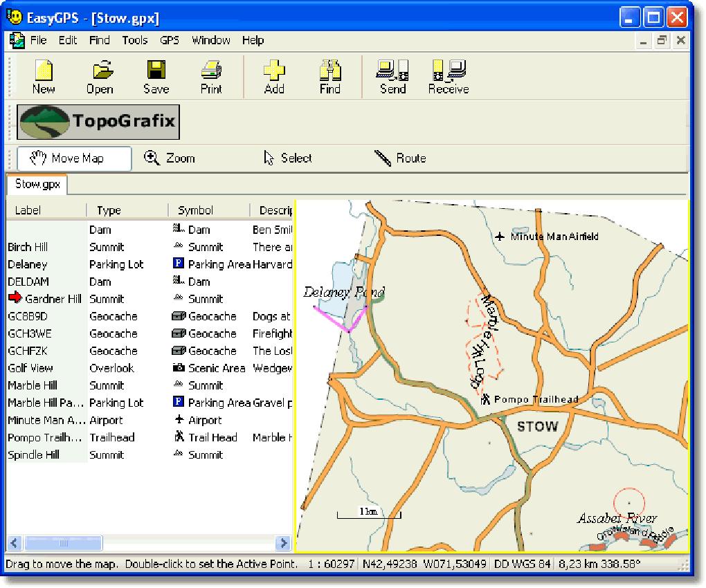This screenshot has height=588, width=706.
Task: Click the Print toolbar icon
Action: click(211, 76)
